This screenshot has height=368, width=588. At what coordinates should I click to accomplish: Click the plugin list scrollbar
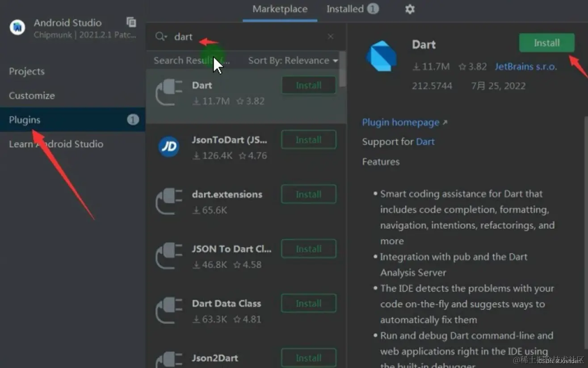[x=343, y=69]
